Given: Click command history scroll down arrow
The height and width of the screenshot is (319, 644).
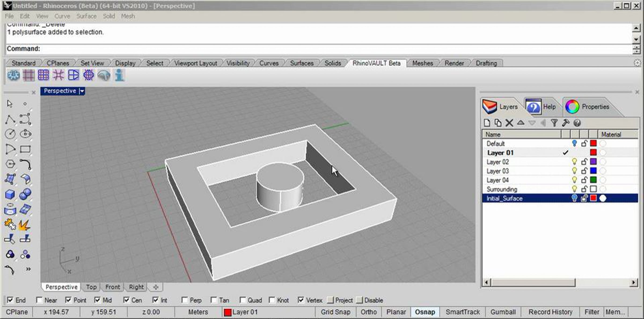Looking at the screenshot, I should [x=636, y=39].
